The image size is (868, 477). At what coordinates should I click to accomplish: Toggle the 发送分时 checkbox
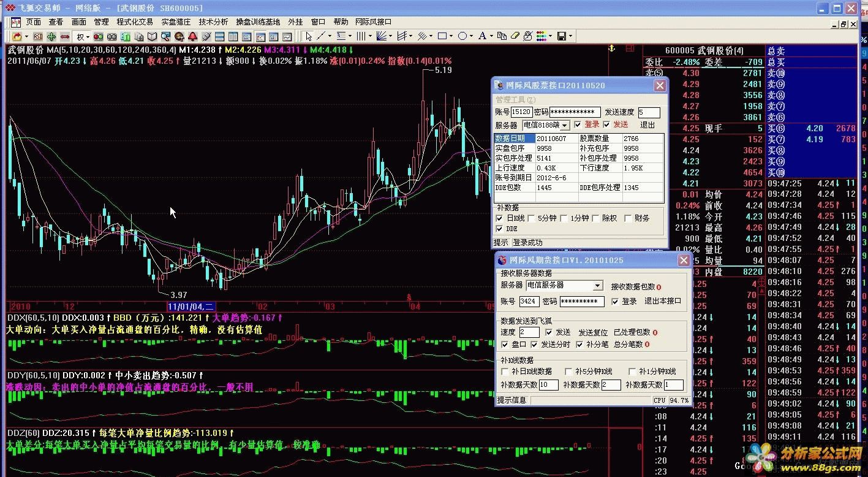534,345
